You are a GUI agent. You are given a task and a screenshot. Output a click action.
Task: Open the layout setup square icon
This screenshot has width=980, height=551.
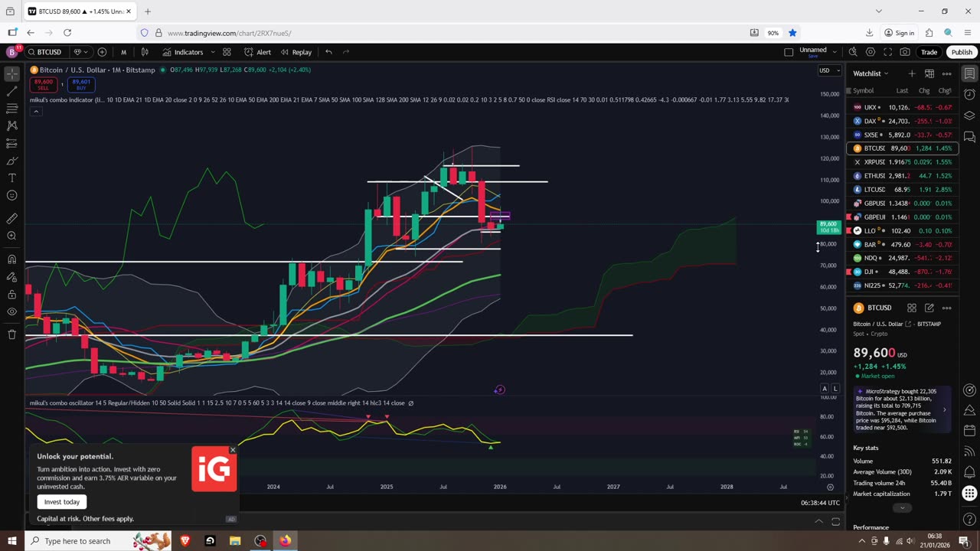click(x=789, y=52)
